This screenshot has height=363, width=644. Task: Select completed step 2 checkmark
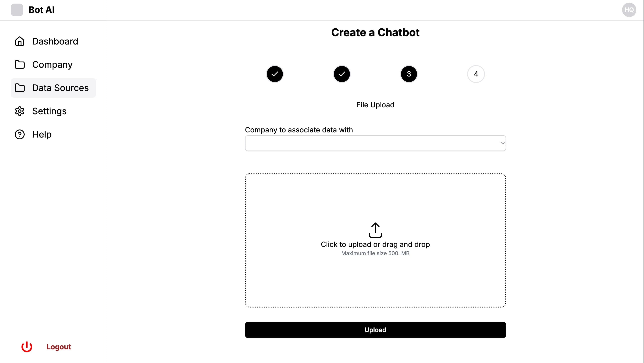click(342, 74)
